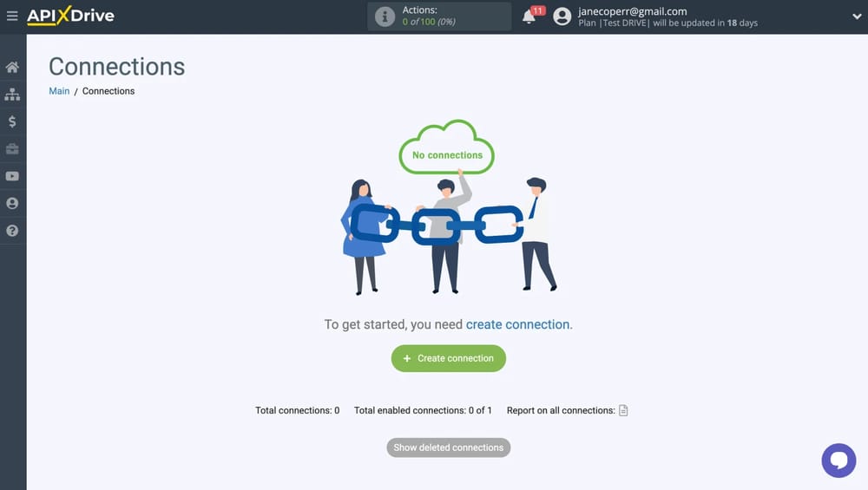
Task: Select the briefcase icon in sidebar
Action: (x=12, y=149)
